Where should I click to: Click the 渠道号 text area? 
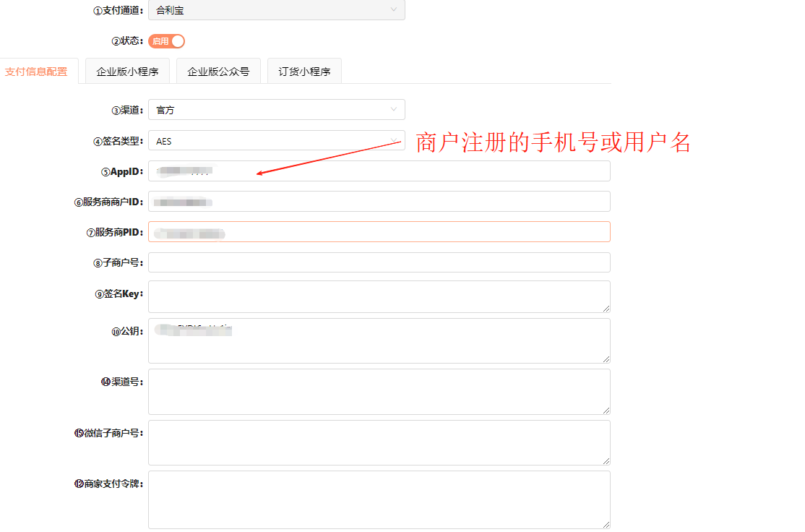click(379, 392)
